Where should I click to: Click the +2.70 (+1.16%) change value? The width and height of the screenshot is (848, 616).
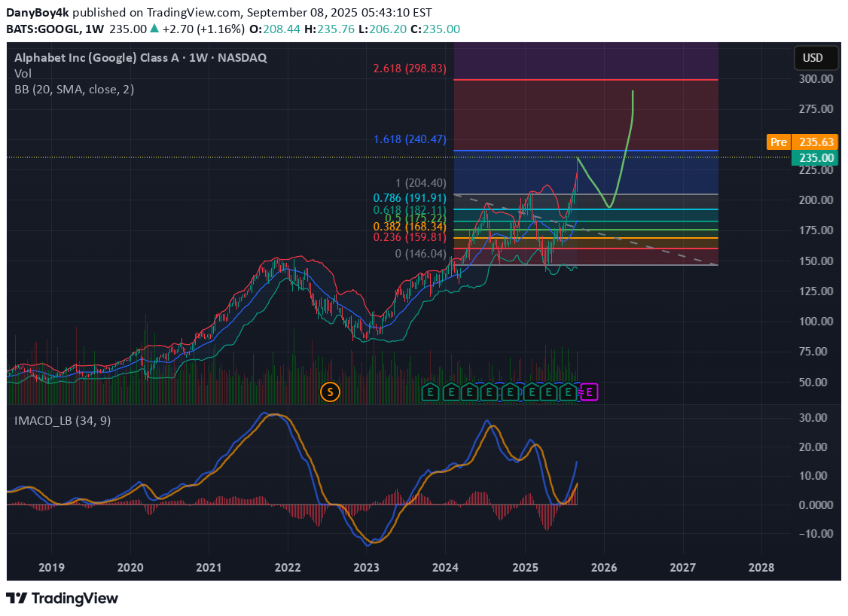[204, 29]
